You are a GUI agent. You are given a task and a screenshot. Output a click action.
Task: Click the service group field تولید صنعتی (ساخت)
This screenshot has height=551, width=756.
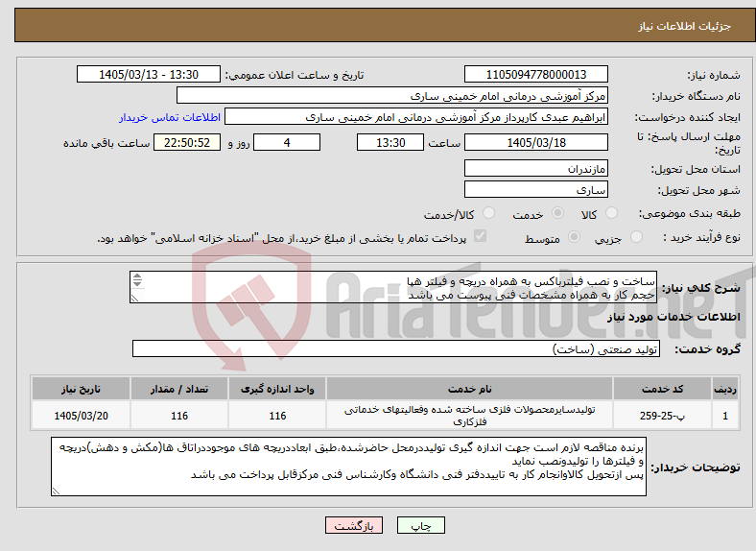pyautogui.click(x=396, y=348)
